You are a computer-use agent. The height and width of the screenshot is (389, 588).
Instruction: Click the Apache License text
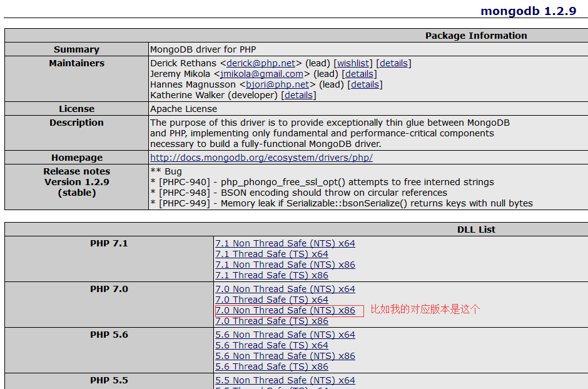[183, 109]
